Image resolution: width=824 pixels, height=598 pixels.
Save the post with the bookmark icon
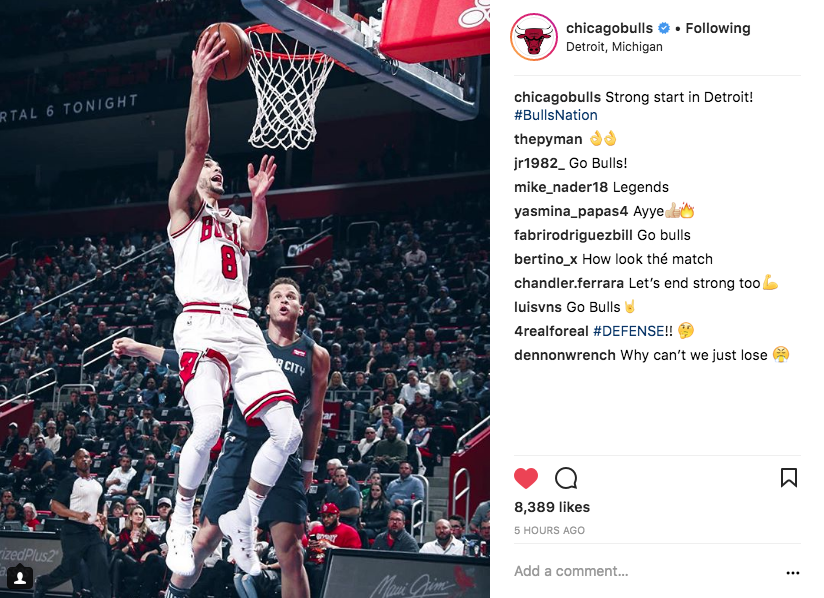click(789, 478)
